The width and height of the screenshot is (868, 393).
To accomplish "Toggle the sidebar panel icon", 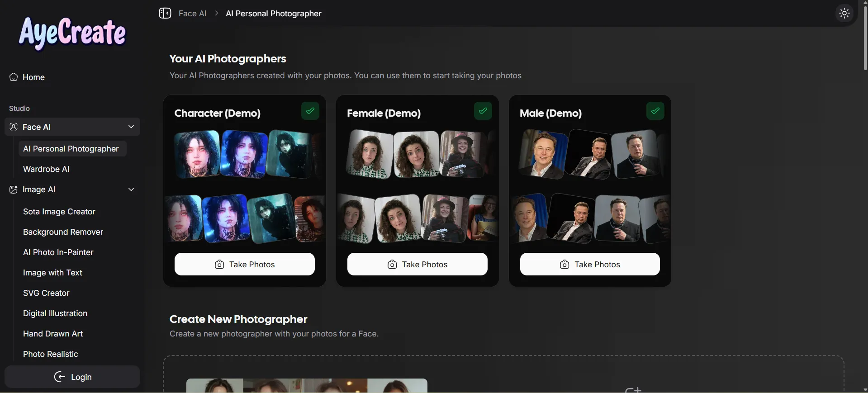I will tap(165, 14).
